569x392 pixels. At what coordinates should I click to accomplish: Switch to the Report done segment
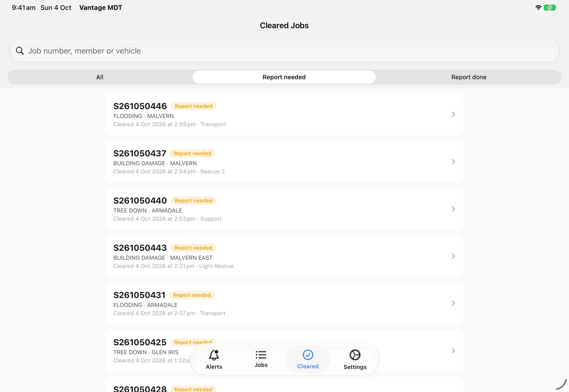click(469, 77)
